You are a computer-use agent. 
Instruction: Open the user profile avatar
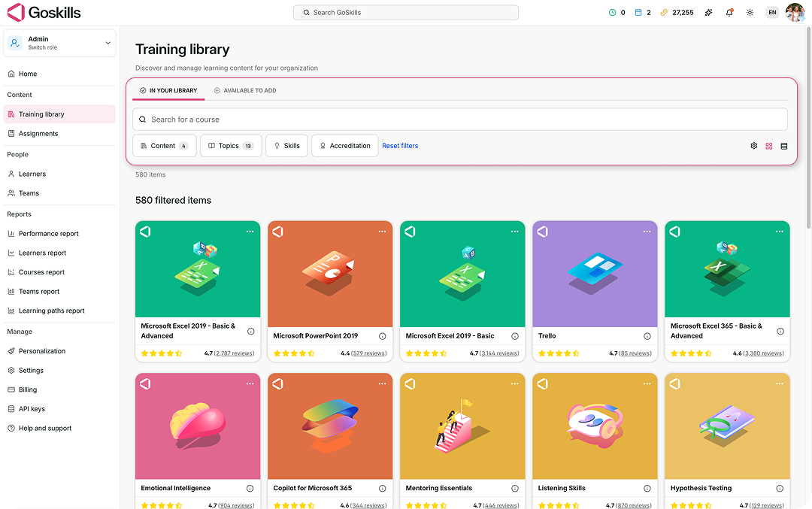[x=795, y=13]
